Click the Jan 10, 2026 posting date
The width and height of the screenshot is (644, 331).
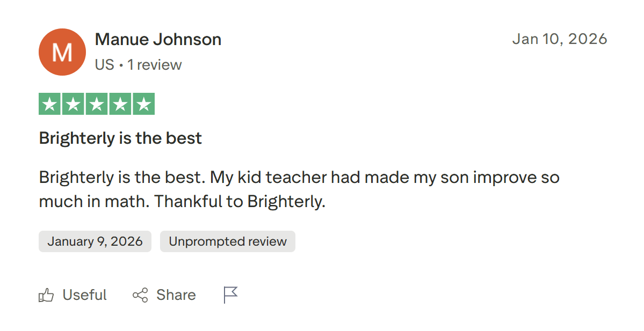point(560,39)
